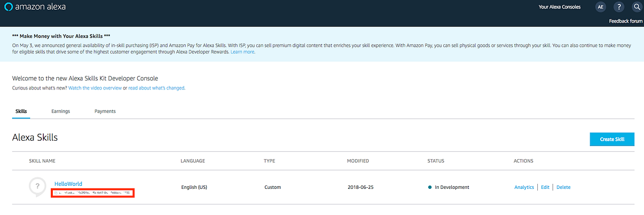Click the English (US) language cell
Image resolution: width=644 pixels, height=215 pixels.
[194, 187]
